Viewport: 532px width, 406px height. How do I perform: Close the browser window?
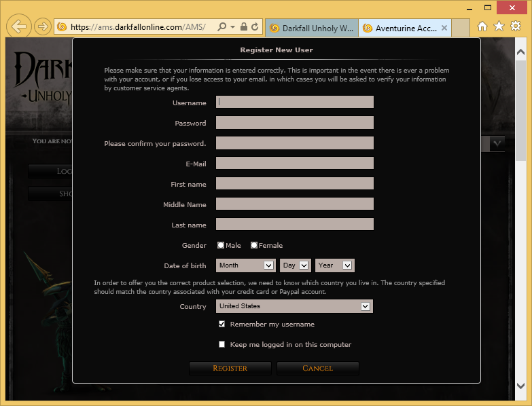tap(512, 7)
